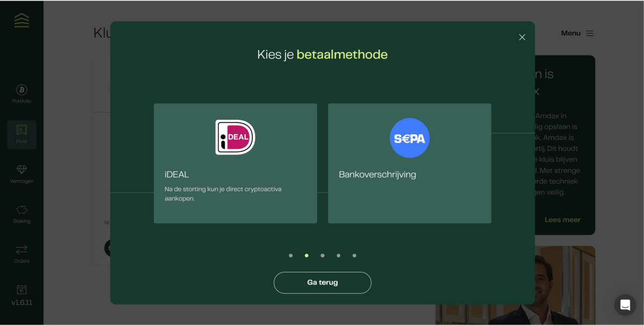The height and width of the screenshot is (325, 644).
Task: Choose the Bankoverschrijving SEPA card
Action: coord(409,163)
